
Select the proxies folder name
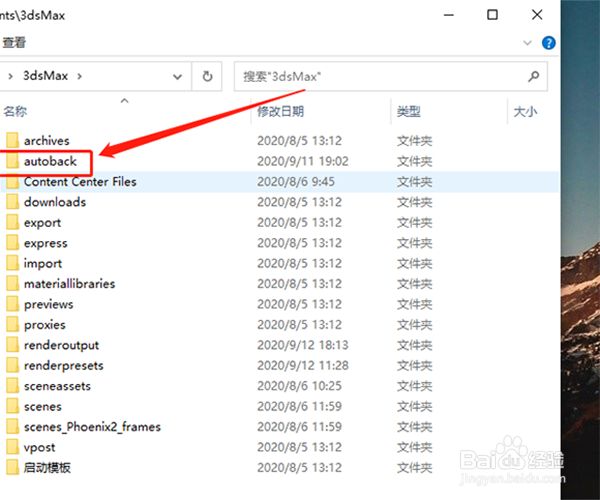tap(44, 325)
